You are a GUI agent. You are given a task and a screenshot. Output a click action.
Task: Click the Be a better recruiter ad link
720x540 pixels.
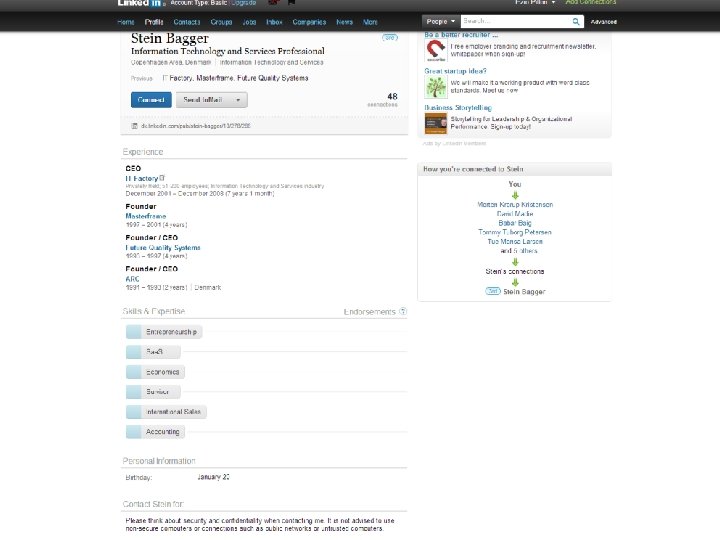pos(461,35)
